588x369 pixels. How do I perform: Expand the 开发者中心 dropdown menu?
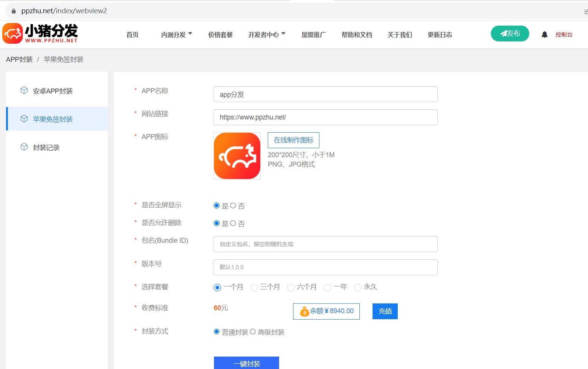[x=266, y=35]
